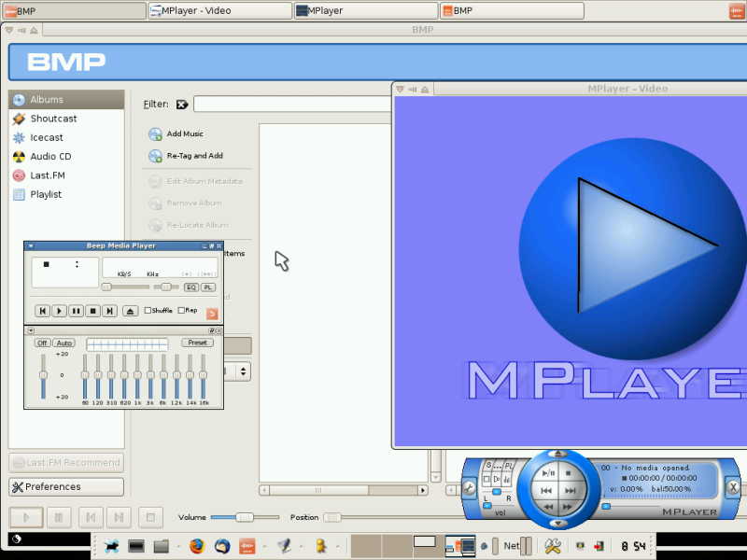747x560 pixels.
Task: Click the Re-Tag and Add icon
Action: [155, 156]
